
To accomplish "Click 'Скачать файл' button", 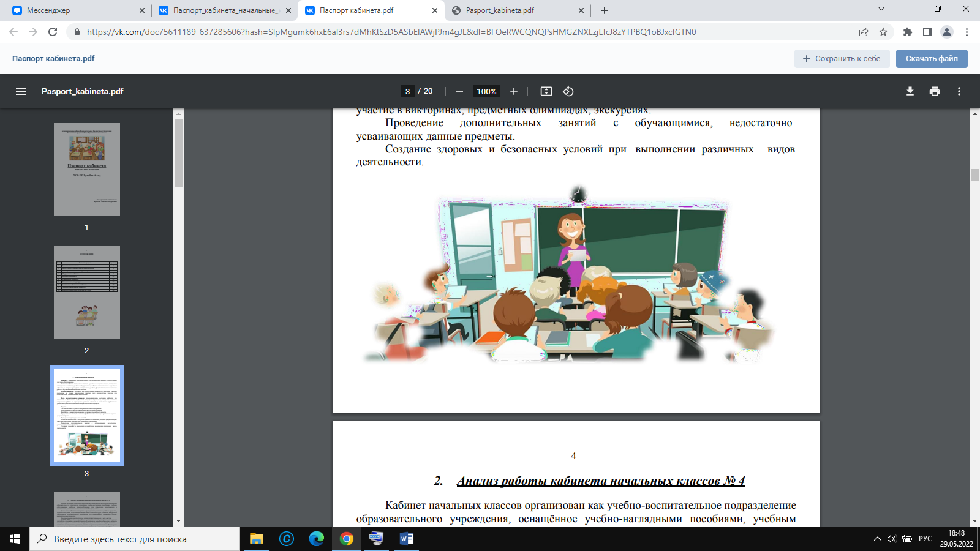I will [x=932, y=59].
